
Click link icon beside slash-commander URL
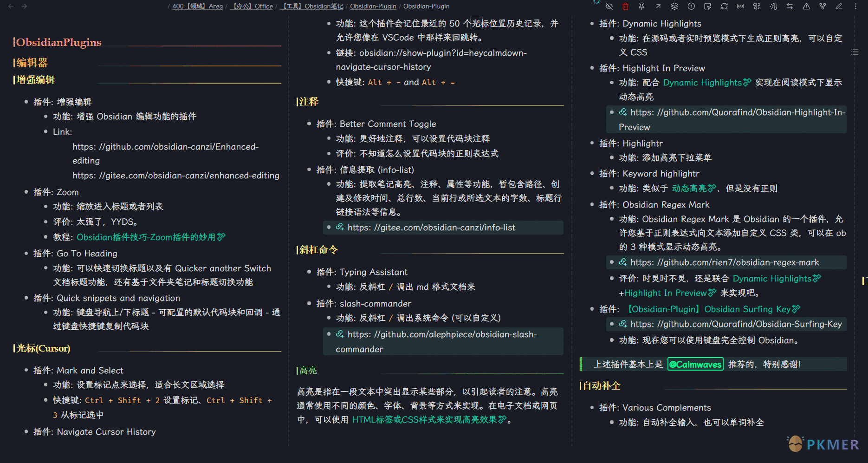[340, 334]
